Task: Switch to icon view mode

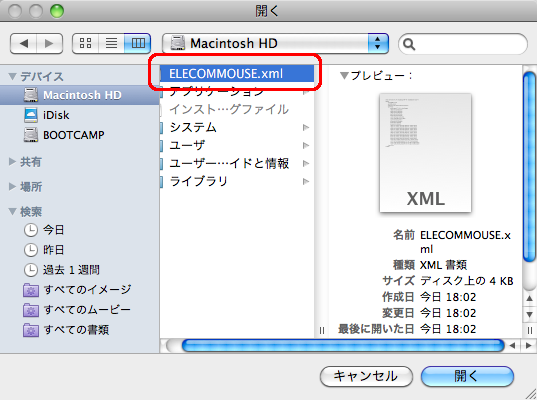Action: (x=86, y=43)
